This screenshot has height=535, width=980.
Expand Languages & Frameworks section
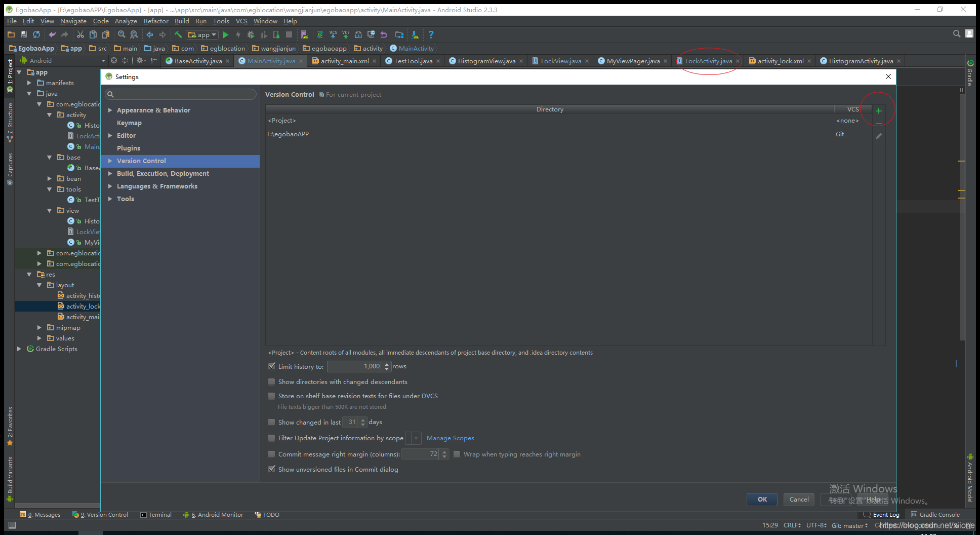[110, 186]
